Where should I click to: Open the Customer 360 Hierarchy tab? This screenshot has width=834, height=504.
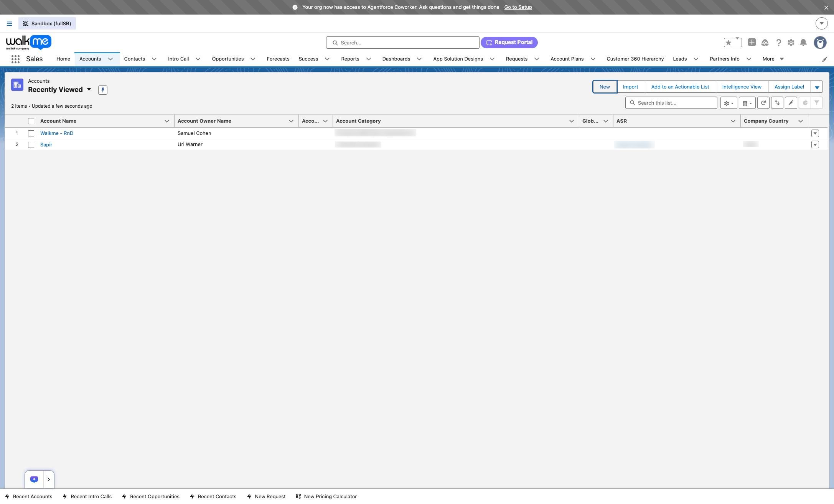pyautogui.click(x=635, y=59)
